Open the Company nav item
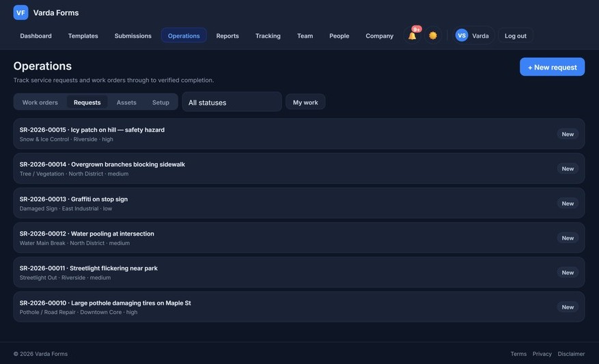The height and width of the screenshot is (364, 599). 379,36
